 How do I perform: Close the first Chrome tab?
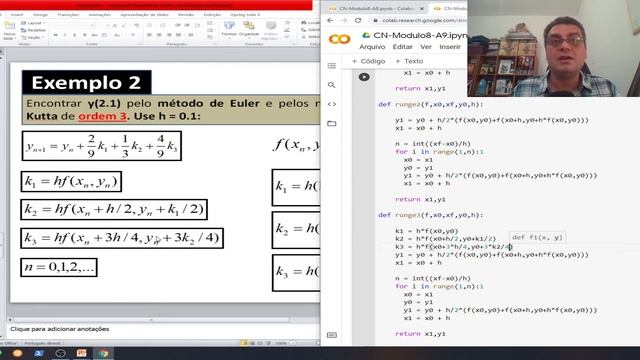[422, 8]
